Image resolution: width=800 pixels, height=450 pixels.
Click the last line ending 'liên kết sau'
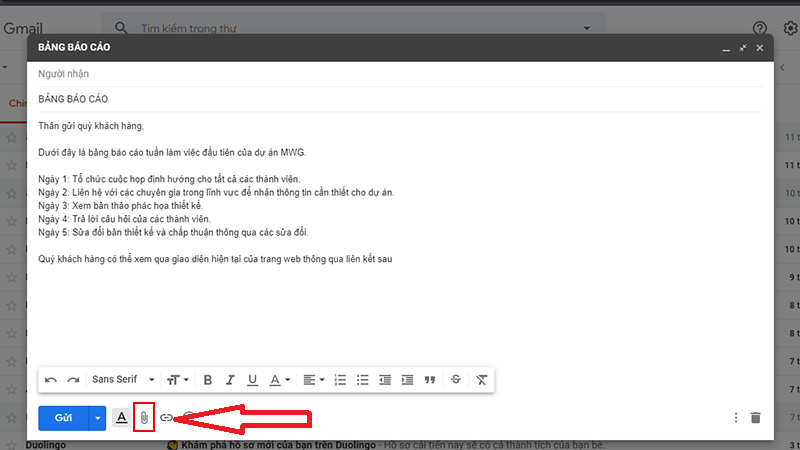(x=215, y=259)
